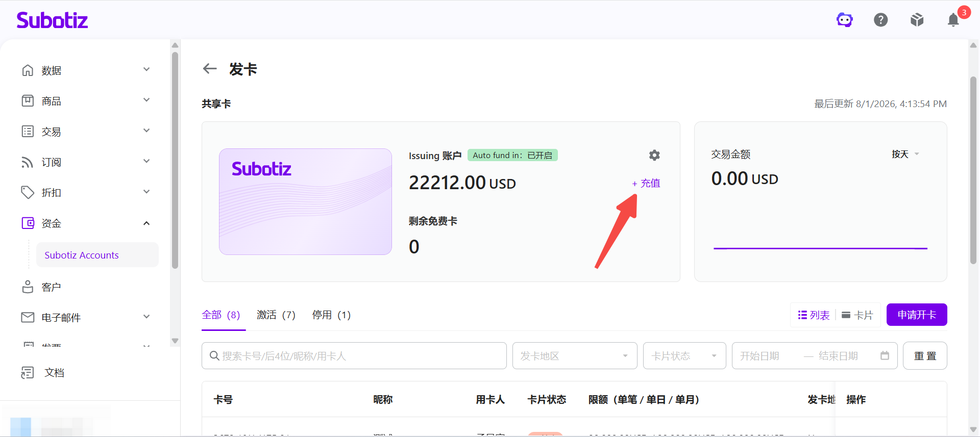Click the Subotiz logo in the header
This screenshot has width=980, height=437.
(x=52, y=20)
